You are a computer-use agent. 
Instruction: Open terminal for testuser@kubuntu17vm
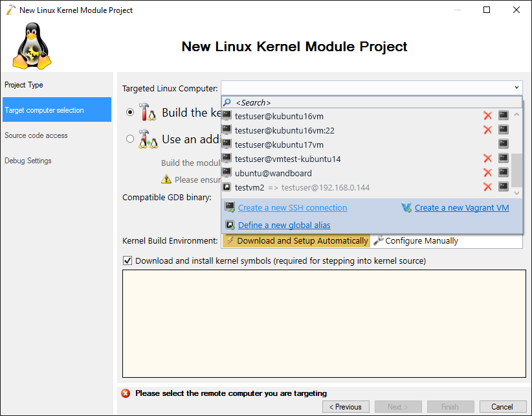[504, 144]
